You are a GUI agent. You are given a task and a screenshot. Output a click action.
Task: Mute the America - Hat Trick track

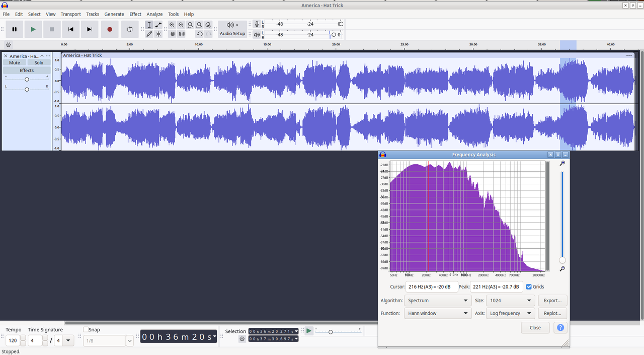(15, 63)
